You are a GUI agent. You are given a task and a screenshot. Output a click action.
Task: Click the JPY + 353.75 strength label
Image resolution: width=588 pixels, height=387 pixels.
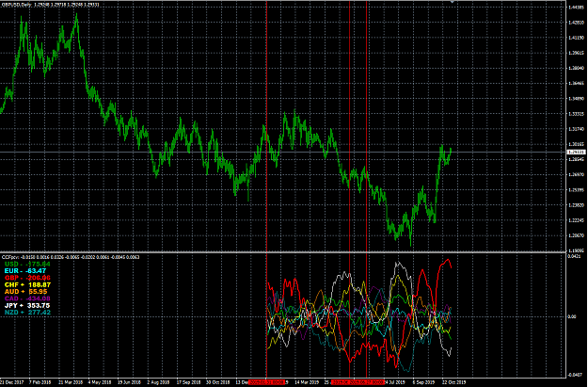tap(27, 305)
